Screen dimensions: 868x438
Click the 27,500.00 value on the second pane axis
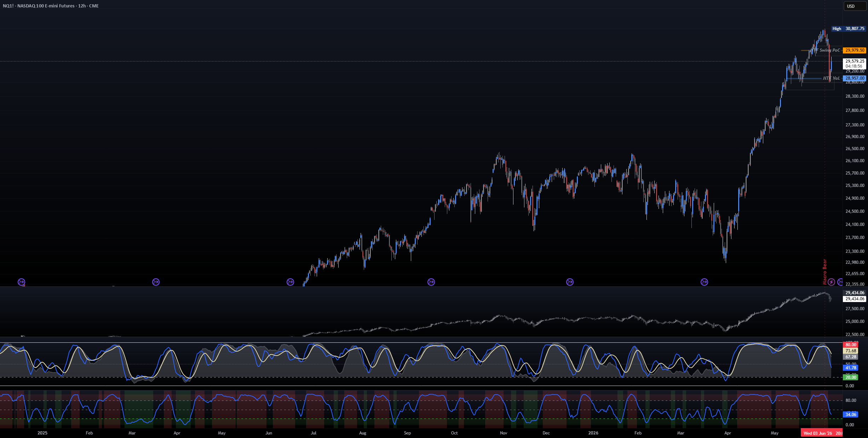(855, 309)
